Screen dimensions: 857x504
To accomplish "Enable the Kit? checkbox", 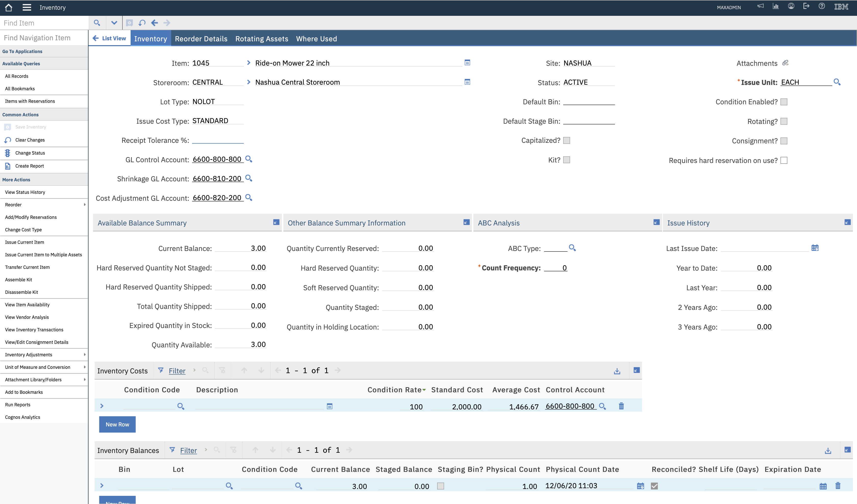I will pos(566,160).
